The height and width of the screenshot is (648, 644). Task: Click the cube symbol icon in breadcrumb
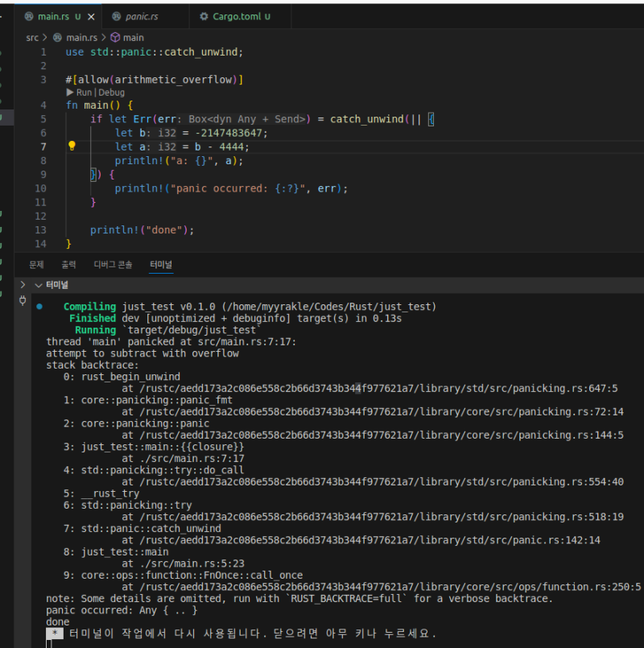point(115,37)
